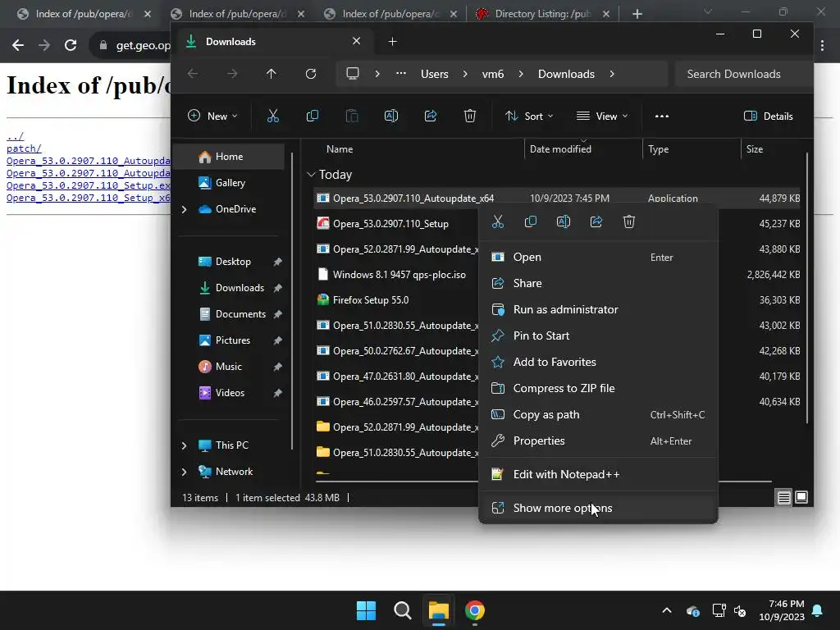The height and width of the screenshot is (630, 840).
Task: Expand This PC in navigation pane
Action: [185, 445]
